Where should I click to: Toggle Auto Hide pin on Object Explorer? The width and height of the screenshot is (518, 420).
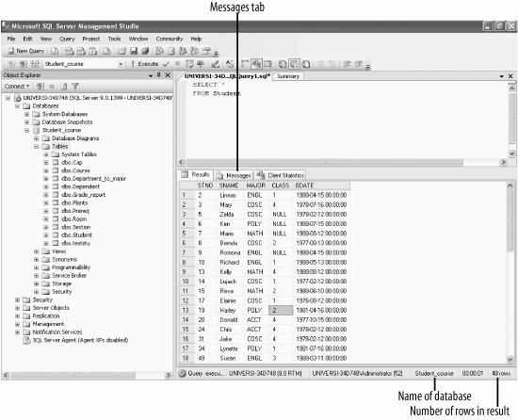[159, 75]
